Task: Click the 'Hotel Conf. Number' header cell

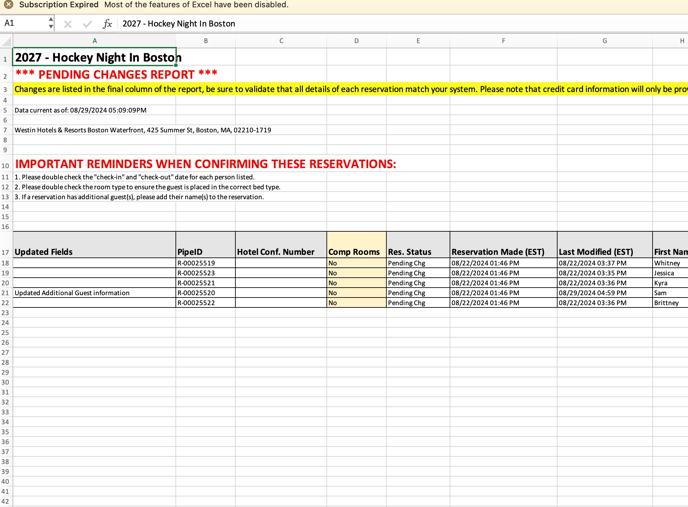Action: 281,245
